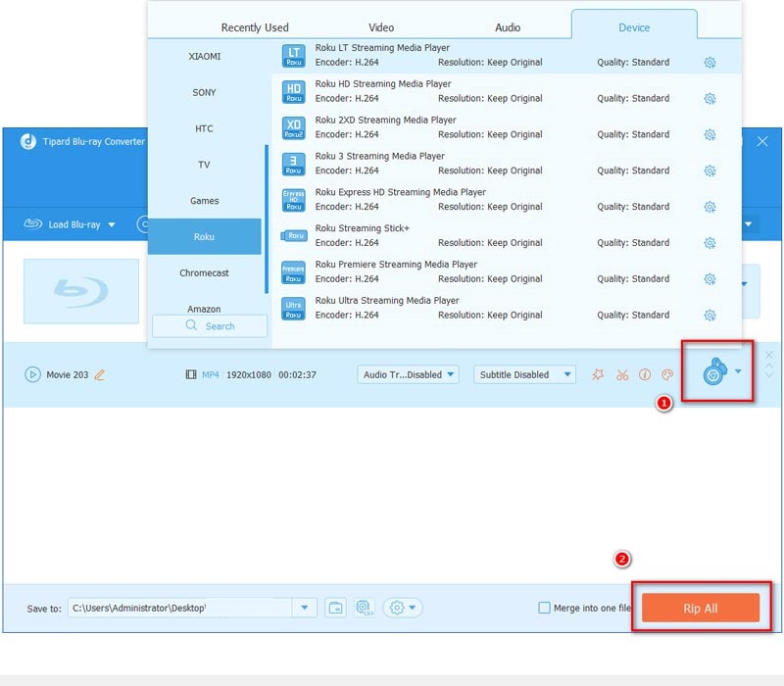This screenshot has height=686, width=784.
Task: Close the Tipard Blu-ray Converter window
Action: 762,141
